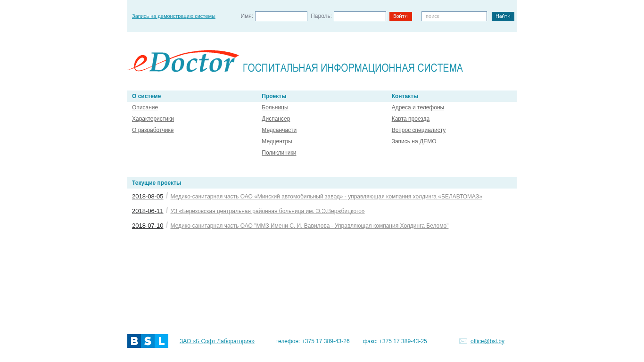Focus the Пароль password field
Viewport: 644px width, 362px height.
coord(360,16)
